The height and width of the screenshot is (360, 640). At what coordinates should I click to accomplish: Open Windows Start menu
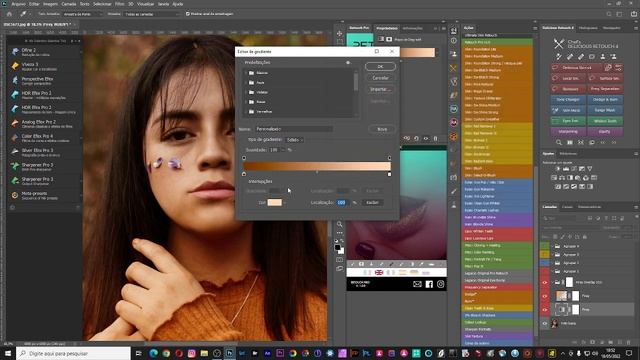click(x=7, y=353)
